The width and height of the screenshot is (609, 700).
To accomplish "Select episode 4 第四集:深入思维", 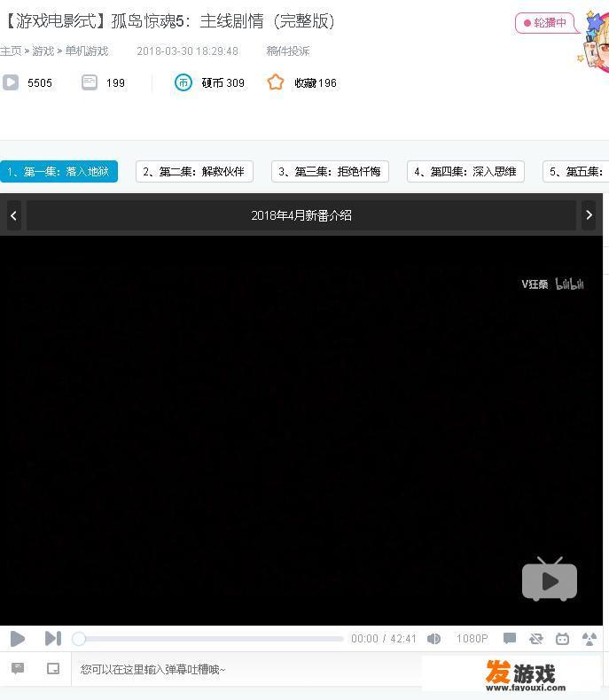I will click(465, 171).
